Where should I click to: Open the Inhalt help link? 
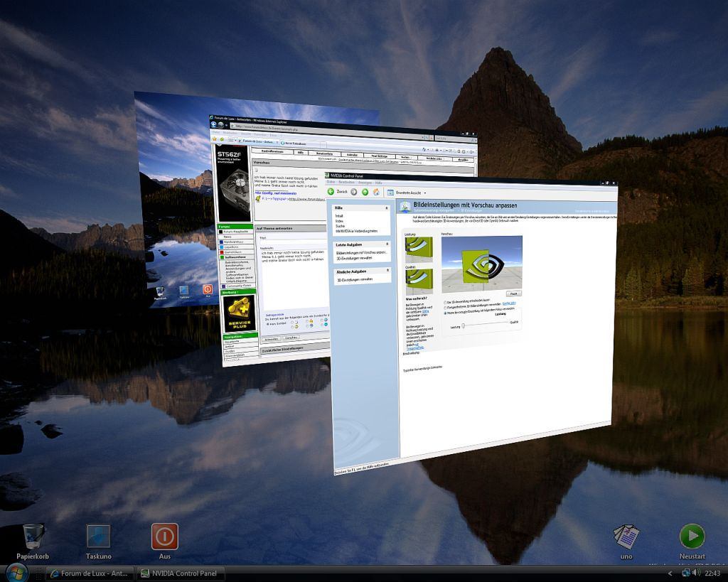339,216
